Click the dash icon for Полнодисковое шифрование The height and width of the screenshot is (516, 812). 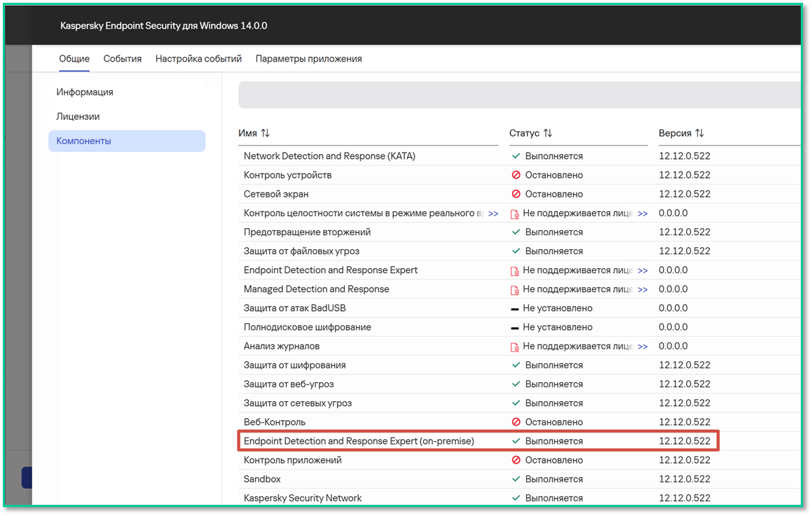point(515,328)
